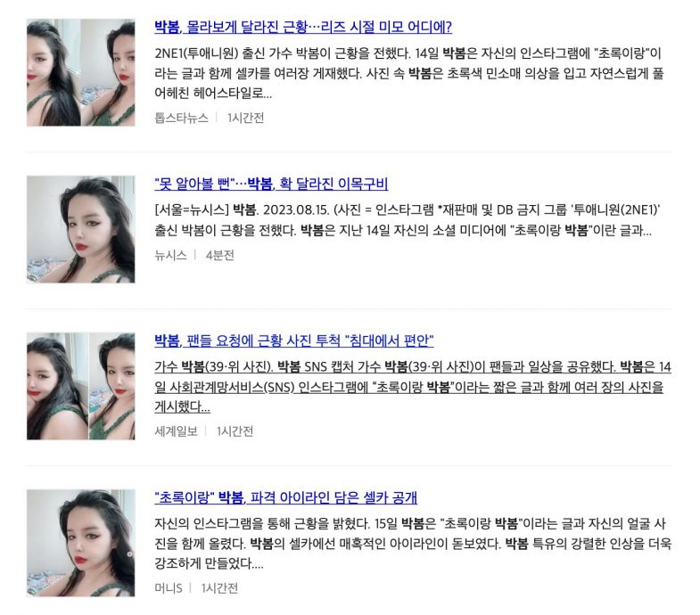Image resolution: width=700 pixels, height=615 pixels.
Task: Click summary text starting '2NE1(투애니원) 출신 가수'
Action: pyautogui.click(x=409, y=74)
